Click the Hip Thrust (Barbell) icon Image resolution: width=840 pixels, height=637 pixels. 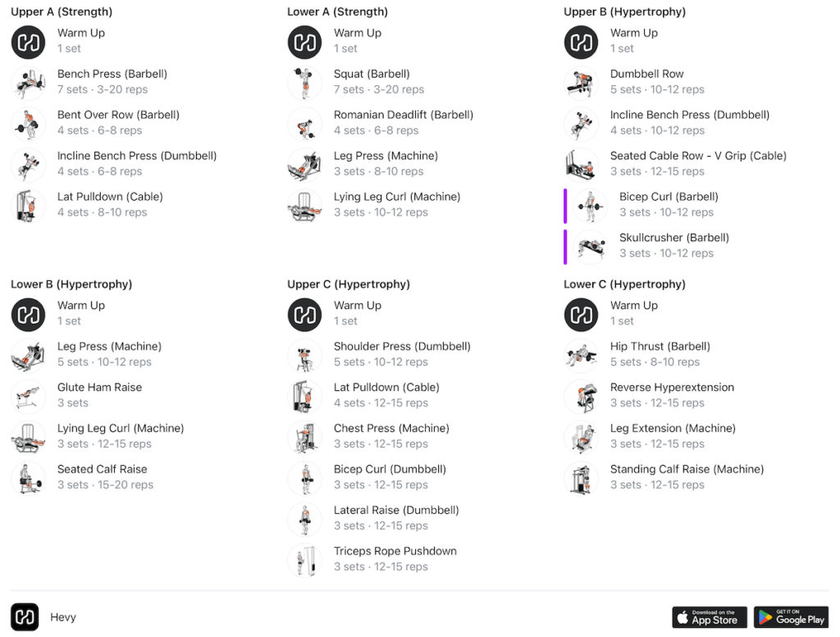(581, 355)
